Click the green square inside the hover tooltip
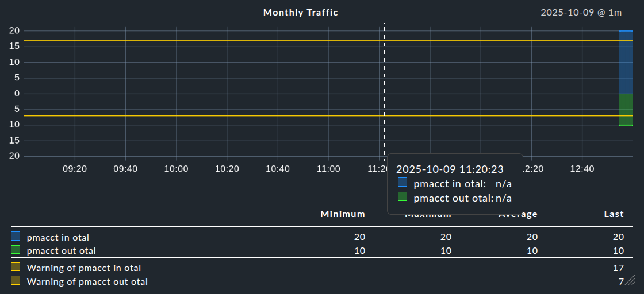This screenshot has width=644, height=294. (402, 197)
